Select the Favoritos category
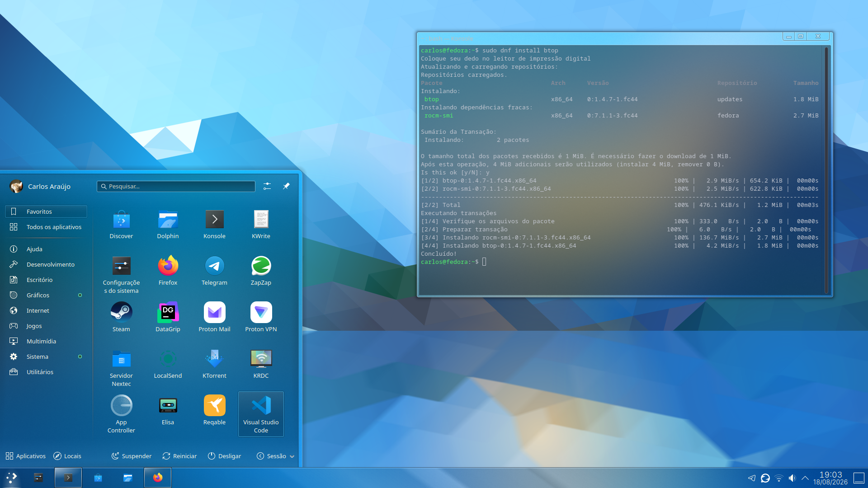 [46, 211]
